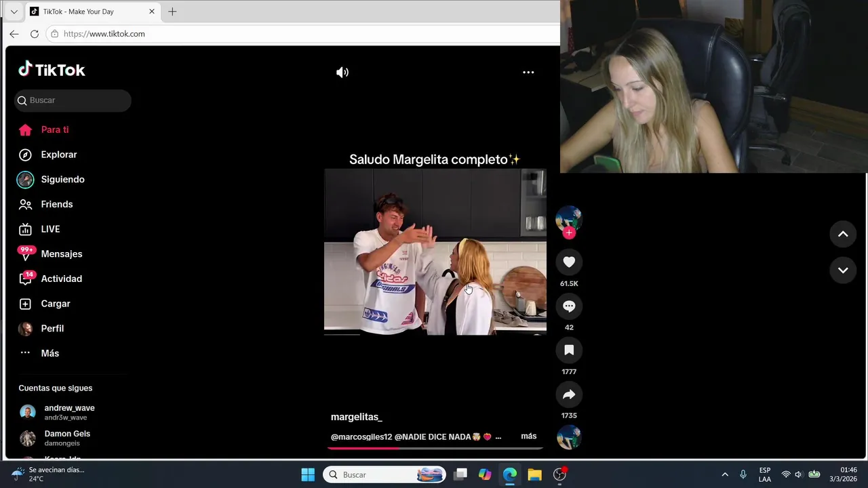Share the video with the arrow icon
This screenshot has width=868, height=488.
(x=569, y=394)
